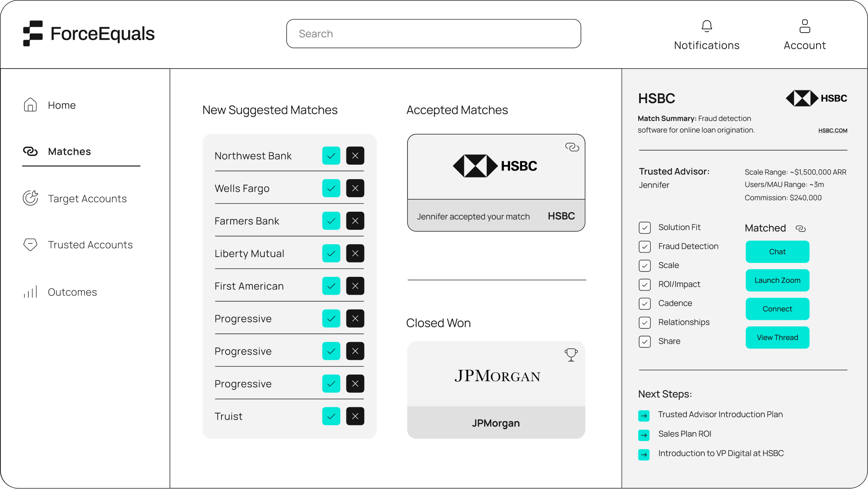This screenshot has width=868, height=489.
Task: Accept the Wells Fargo suggested match
Action: [x=331, y=188]
